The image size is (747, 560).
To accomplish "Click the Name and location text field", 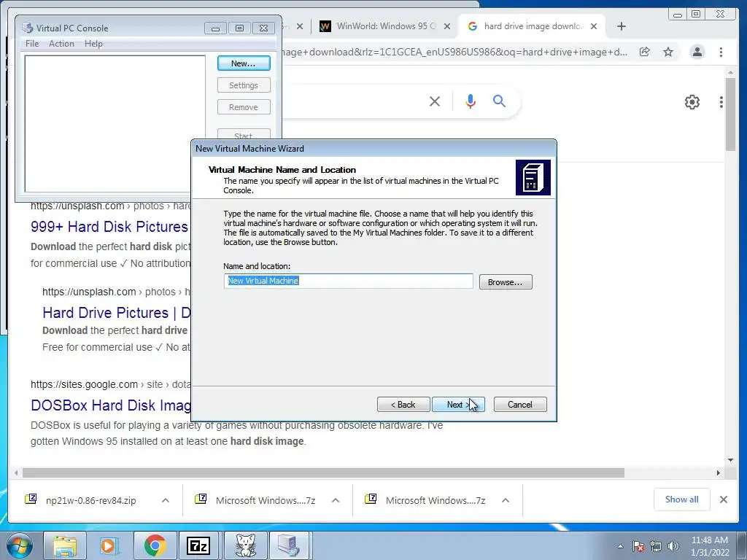I will tap(348, 281).
